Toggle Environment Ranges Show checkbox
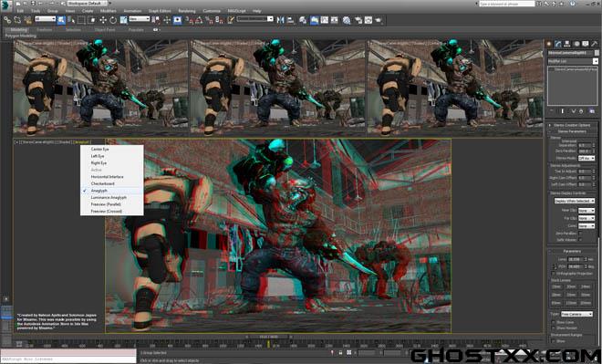602x364 pixels. [x=554, y=341]
